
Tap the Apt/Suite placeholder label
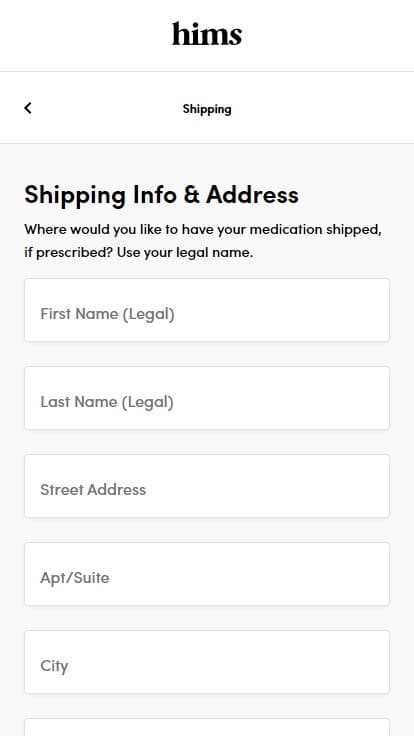pyautogui.click(x=75, y=578)
